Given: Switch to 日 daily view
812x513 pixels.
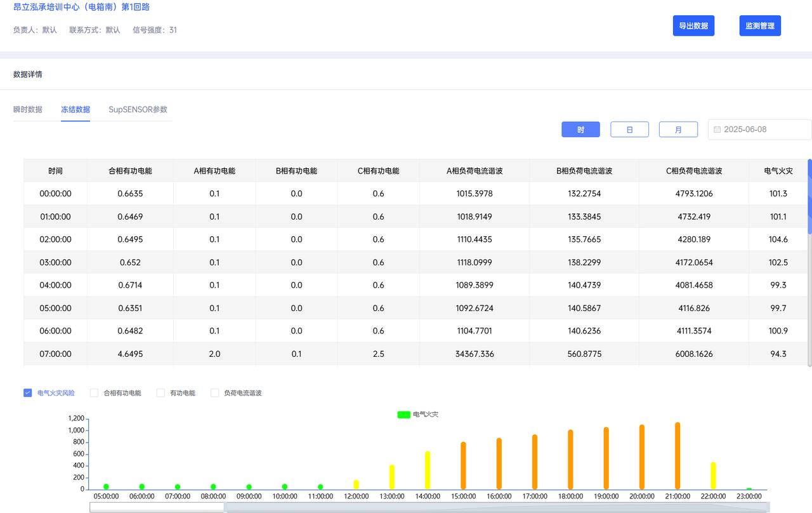Looking at the screenshot, I should tap(629, 130).
